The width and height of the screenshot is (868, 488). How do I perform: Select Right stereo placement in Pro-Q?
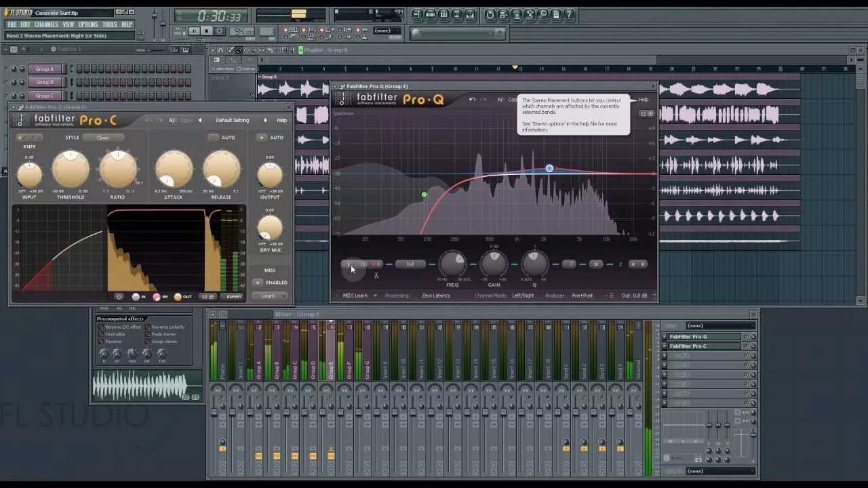pos(377,264)
